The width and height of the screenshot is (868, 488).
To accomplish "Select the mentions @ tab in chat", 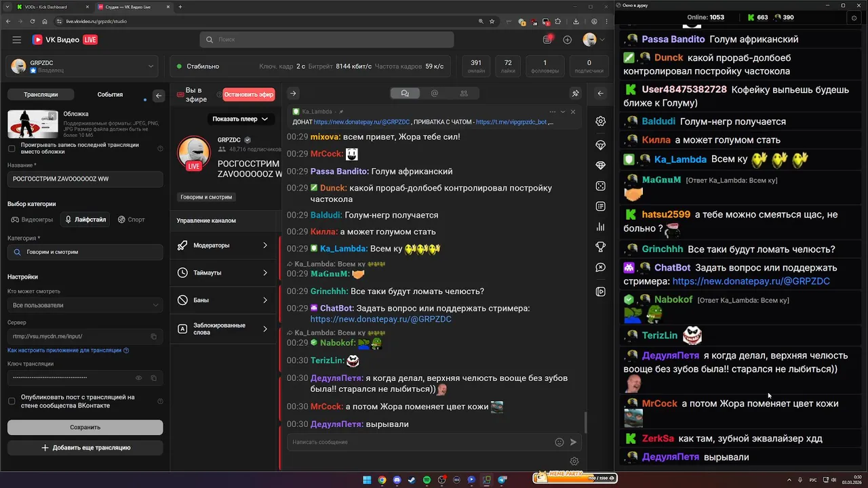I will click(435, 94).
